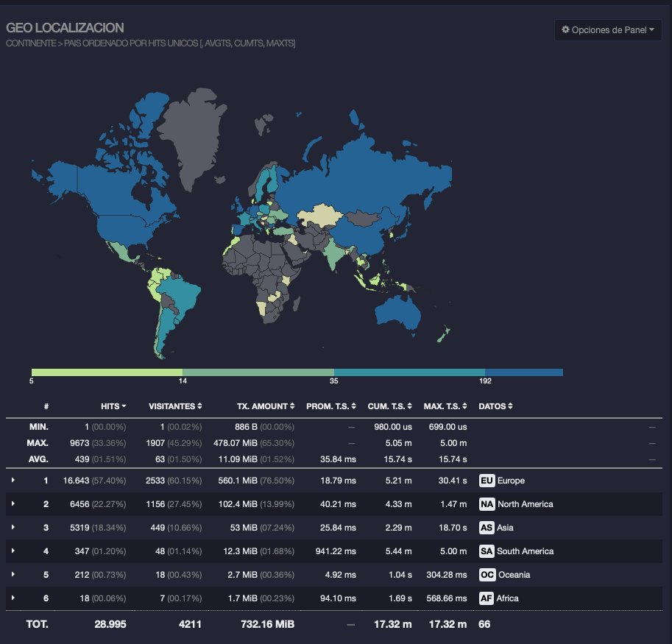Click the total 732.16 MiB value
This screenshot has height=644, width=672.
[268, 624]
